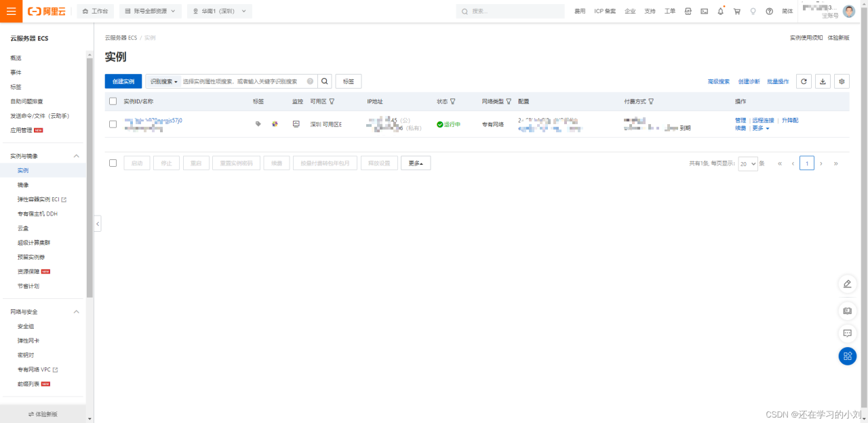Viewport: 868px width, 423px height.
Task: Tick select-all checkbox in table header
Action: click(113, 102)
